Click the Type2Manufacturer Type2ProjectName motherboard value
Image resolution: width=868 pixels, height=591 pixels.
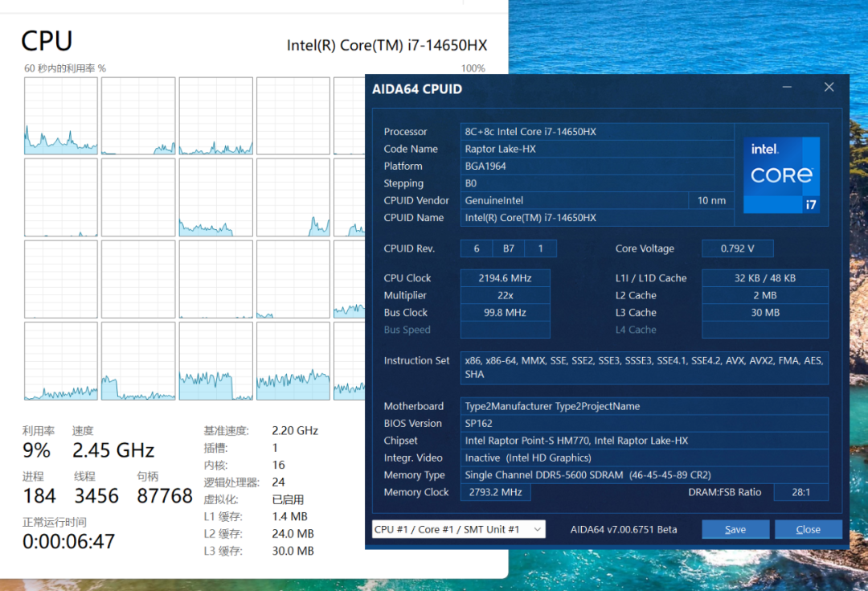(645, 406)
